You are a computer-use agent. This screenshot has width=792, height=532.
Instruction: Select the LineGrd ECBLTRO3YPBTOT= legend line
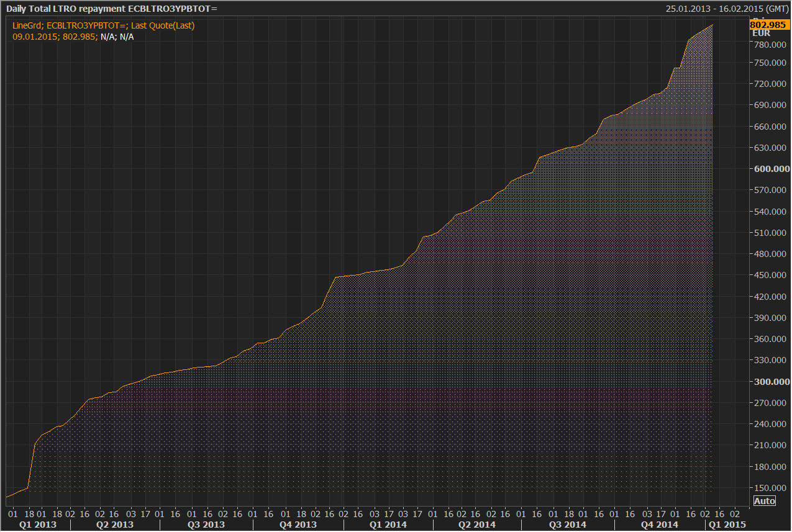pos(104,25)
